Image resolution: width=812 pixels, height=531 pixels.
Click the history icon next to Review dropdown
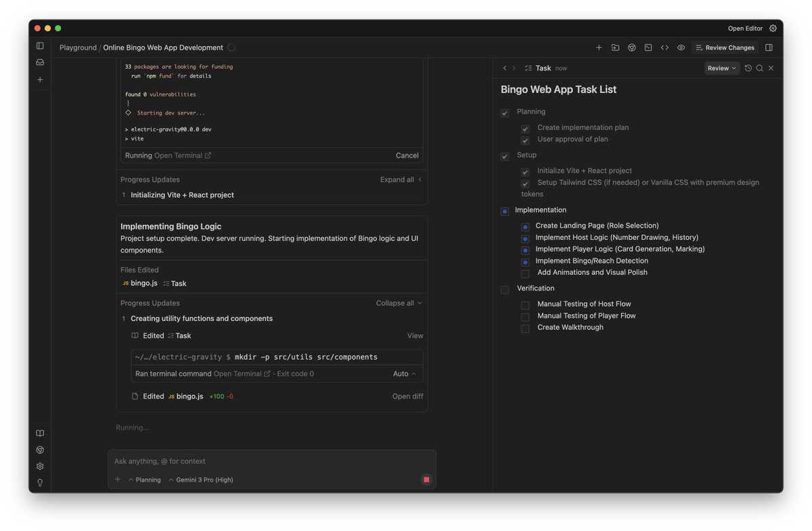click(x=748, y=68)
